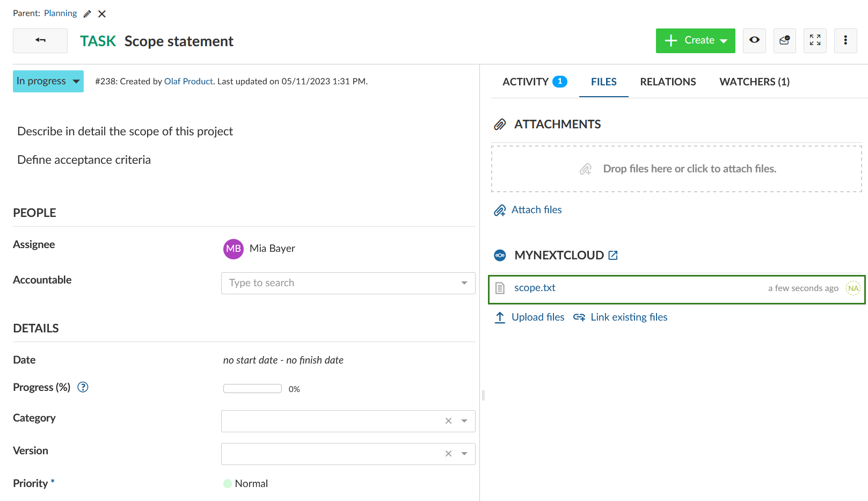Clear the Version field
Viewport: 868px width, 501px height.
point(448,454)
